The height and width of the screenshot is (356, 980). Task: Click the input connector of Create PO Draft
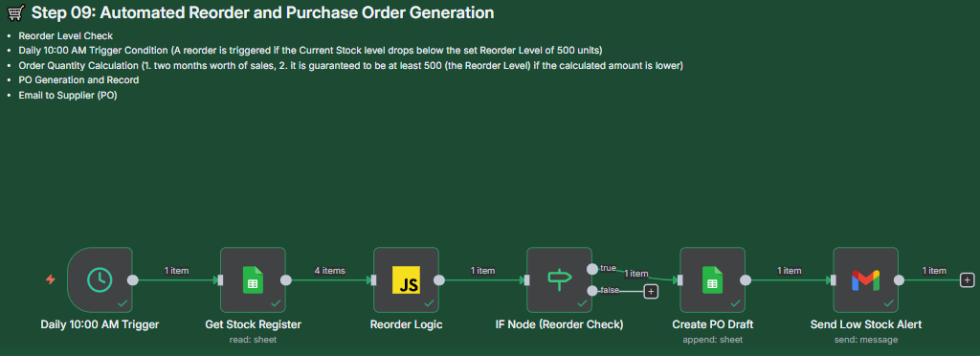(680, 280)
